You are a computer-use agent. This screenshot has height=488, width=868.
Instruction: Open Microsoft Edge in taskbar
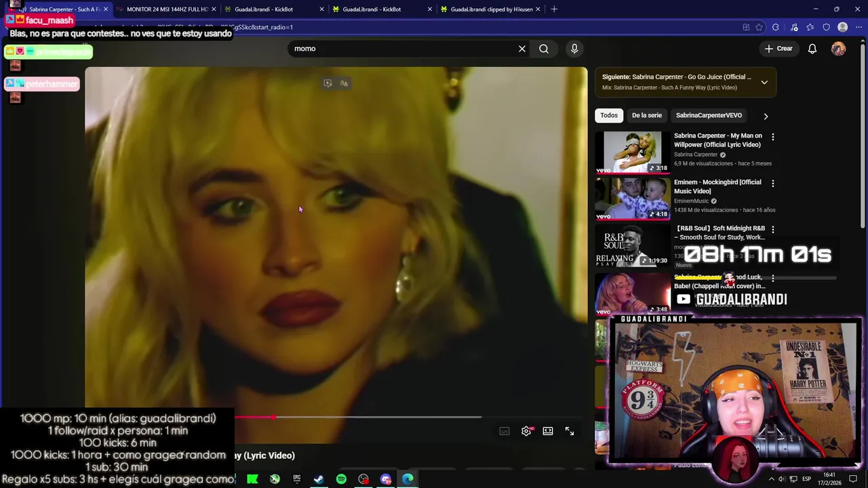[x=408, y=479]
